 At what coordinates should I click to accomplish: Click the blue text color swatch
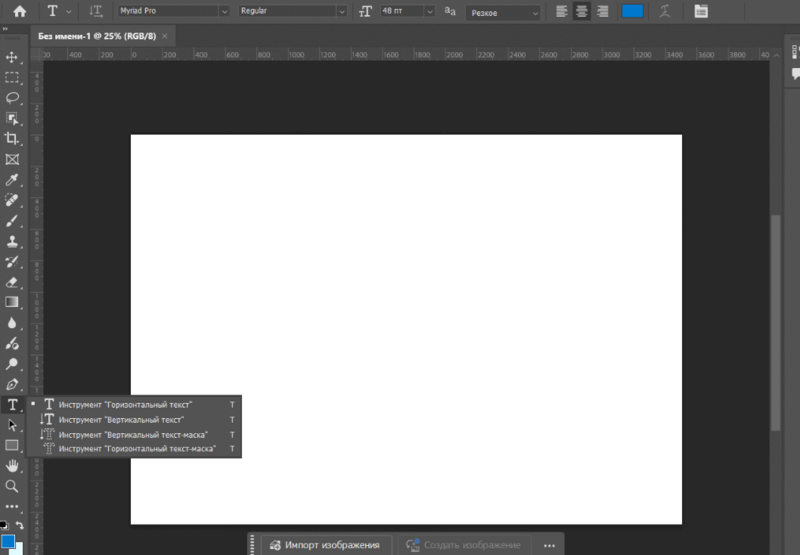point(632,12)
